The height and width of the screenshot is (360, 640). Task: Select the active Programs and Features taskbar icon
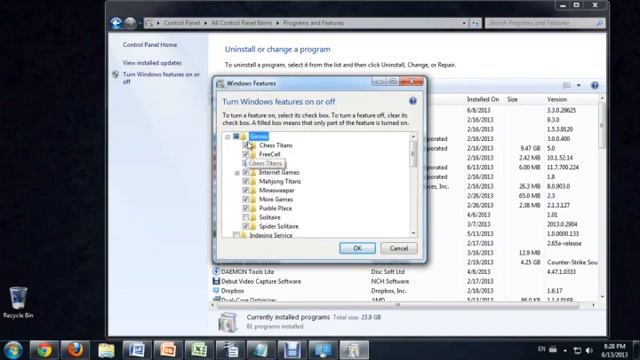(x=353, y=350)
